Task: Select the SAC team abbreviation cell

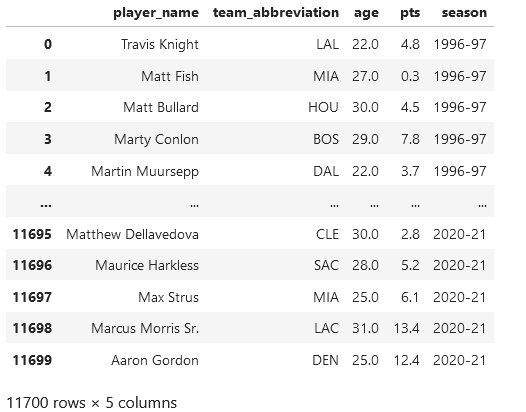Action: [x=326, y=265]
